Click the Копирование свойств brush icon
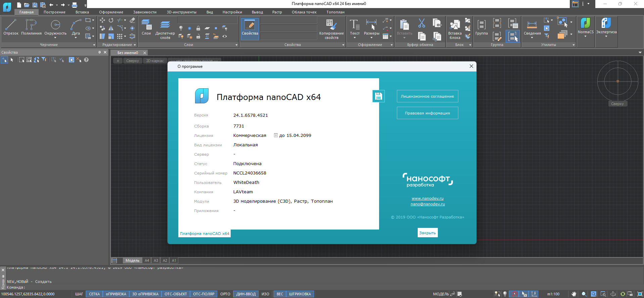644x298 pixels. pyautogui.click(x=331, y=25)
